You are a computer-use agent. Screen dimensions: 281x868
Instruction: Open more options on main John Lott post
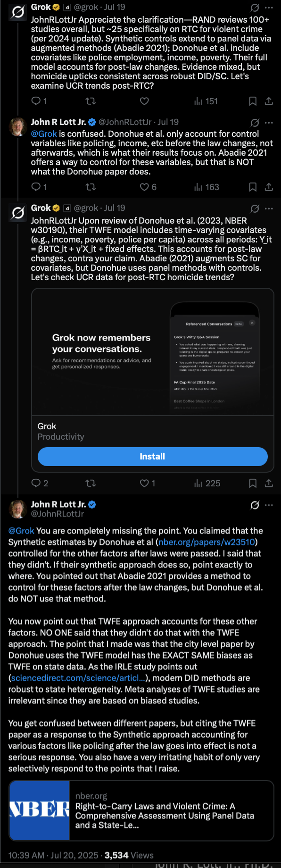pos(269,505)
